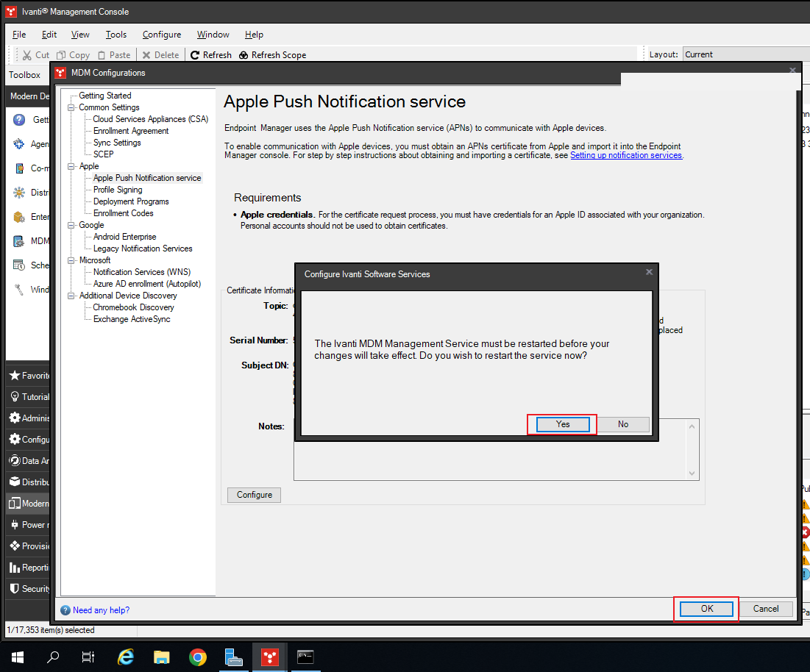Close the Configure Ivanti Software Services dialog
The width and height of the screenshot is (810, 672).
(649, 272)
